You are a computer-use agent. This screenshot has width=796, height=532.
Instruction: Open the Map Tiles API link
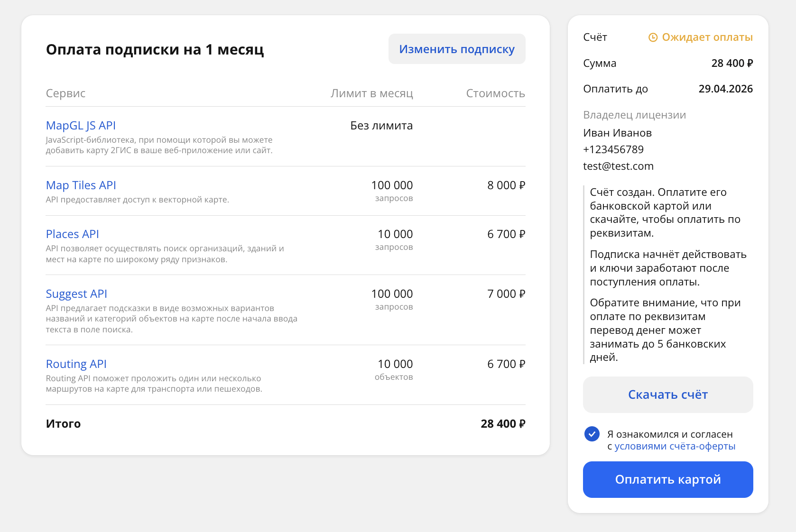pos(81,185)
